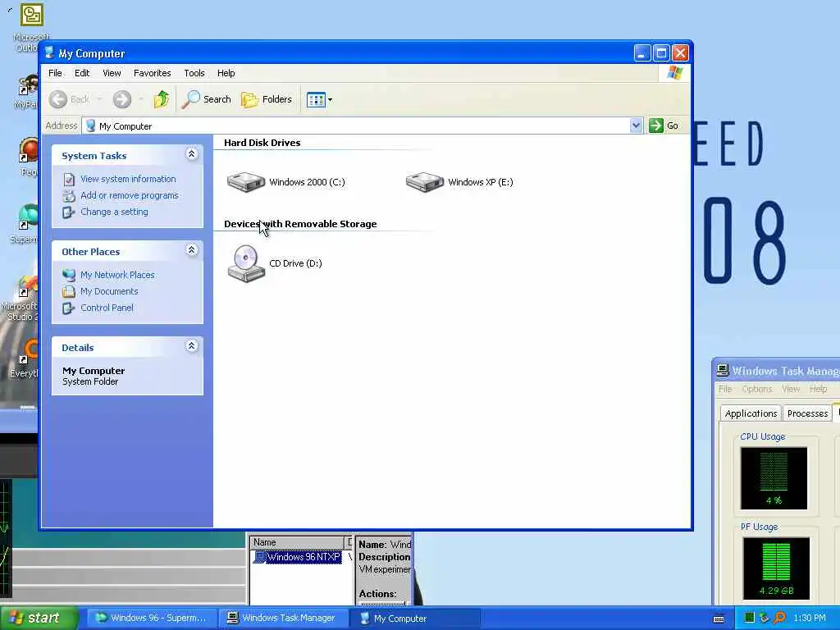Collapse the Other Places panel
The height and width of the screenshot is (630, 840).
(191, 250)
